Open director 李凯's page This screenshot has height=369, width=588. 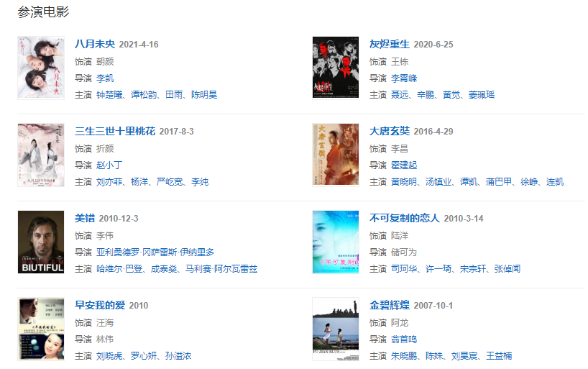click(x=105, y=78)
